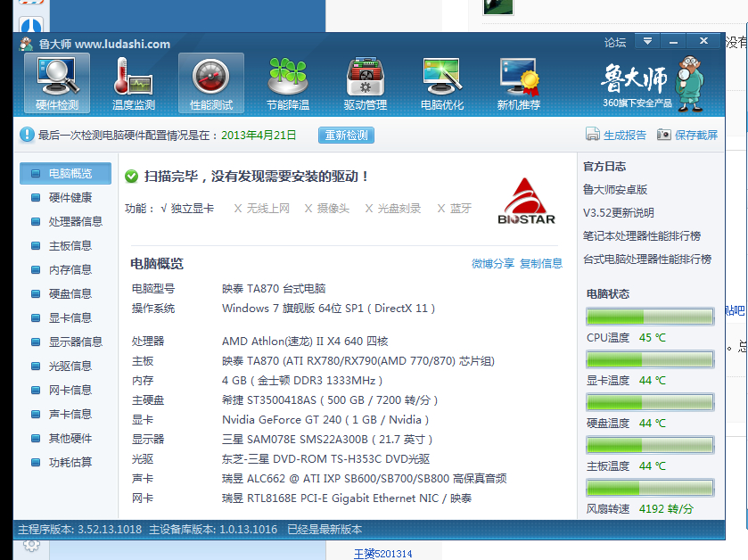
Task: Select 处理器信息 in the sidebar
Action: tap(65, 221)
